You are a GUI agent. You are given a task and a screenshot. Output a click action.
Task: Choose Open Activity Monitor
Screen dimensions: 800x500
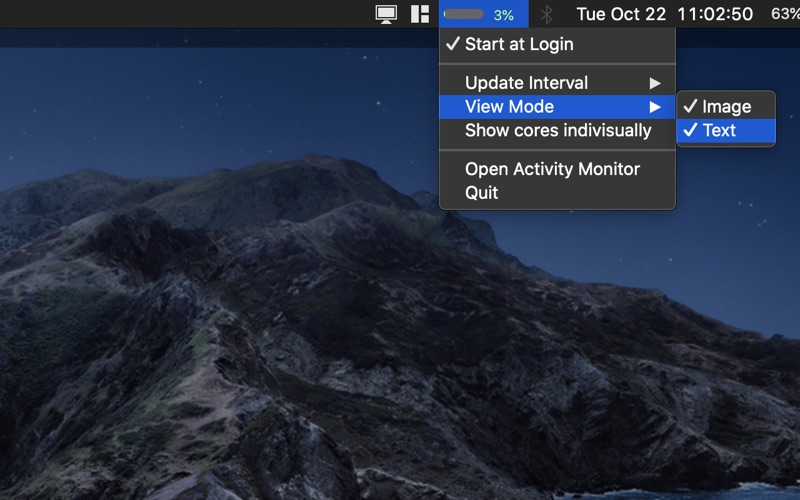tap(557, 169)
